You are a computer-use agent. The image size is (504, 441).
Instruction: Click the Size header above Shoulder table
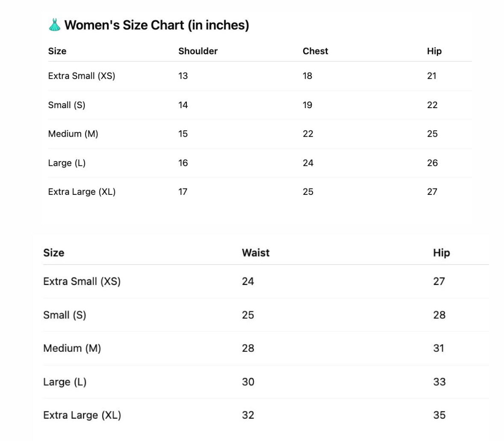click(x=57, y=51)
